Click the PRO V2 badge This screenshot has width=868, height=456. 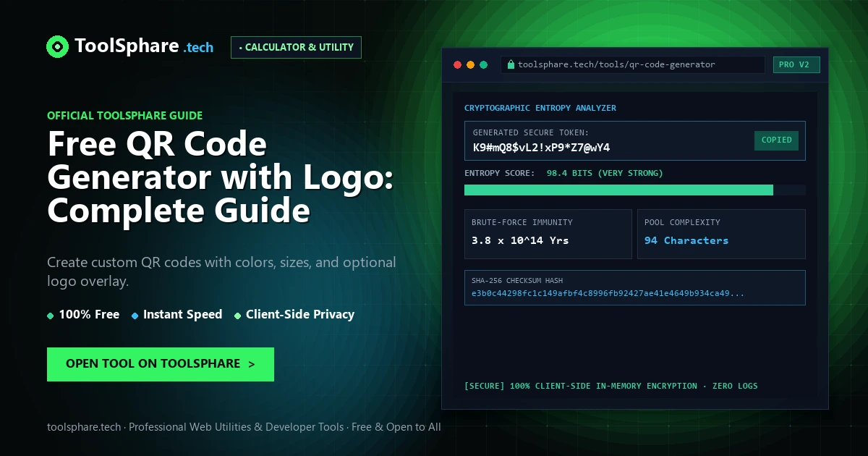pos(796,64)
